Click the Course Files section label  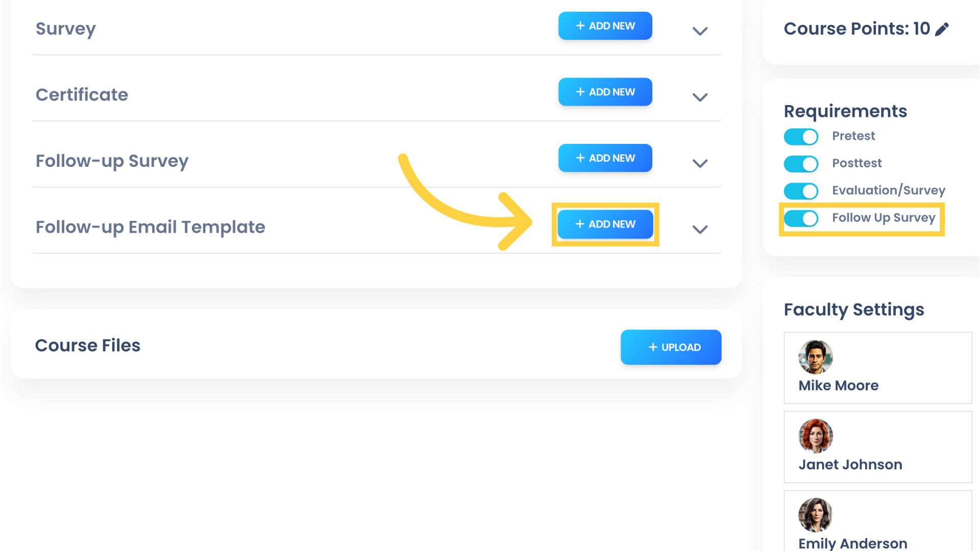pyautogui.click(x=87, y=345)
